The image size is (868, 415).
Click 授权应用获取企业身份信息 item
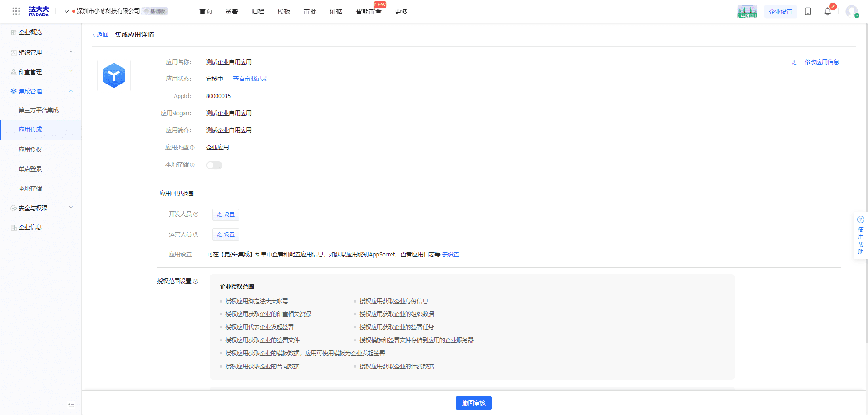click(x=394, y=302)
